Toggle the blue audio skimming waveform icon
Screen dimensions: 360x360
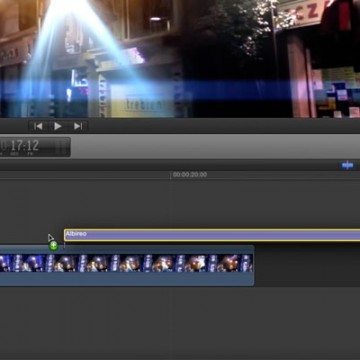[x=347, y=165]
